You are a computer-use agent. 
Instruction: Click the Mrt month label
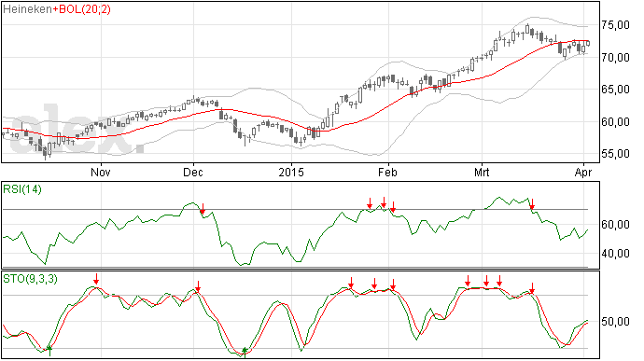coord(482,172)
